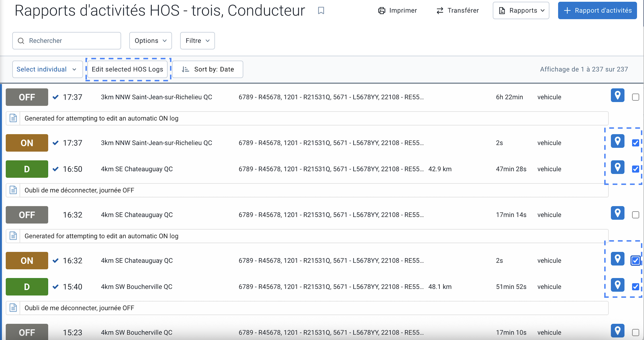Click the bookmark icon beside the page title

(x=321, y=10)
